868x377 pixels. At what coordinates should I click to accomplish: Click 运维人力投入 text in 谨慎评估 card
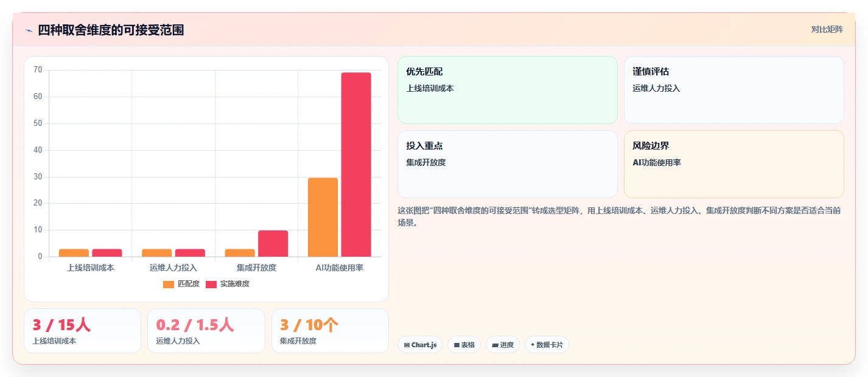coord(656,88)
